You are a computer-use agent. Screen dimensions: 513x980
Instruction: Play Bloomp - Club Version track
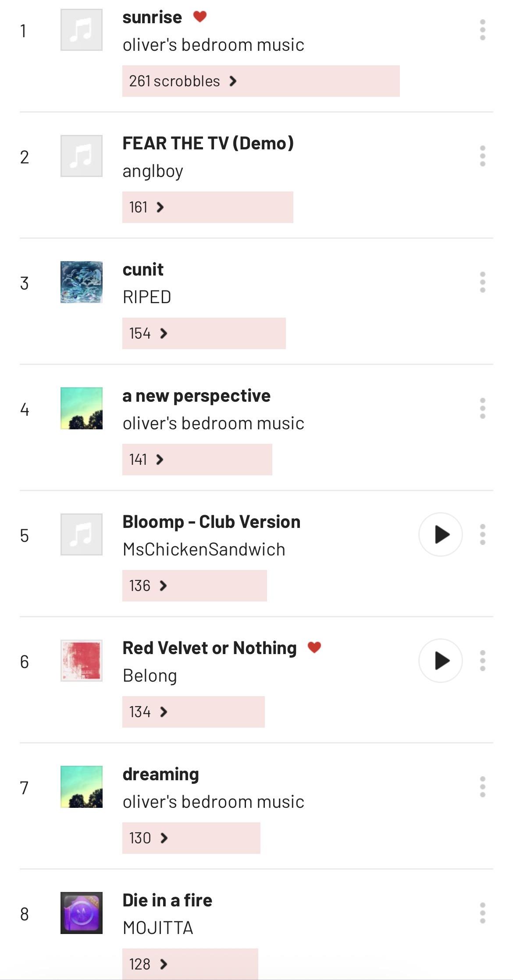440,534
